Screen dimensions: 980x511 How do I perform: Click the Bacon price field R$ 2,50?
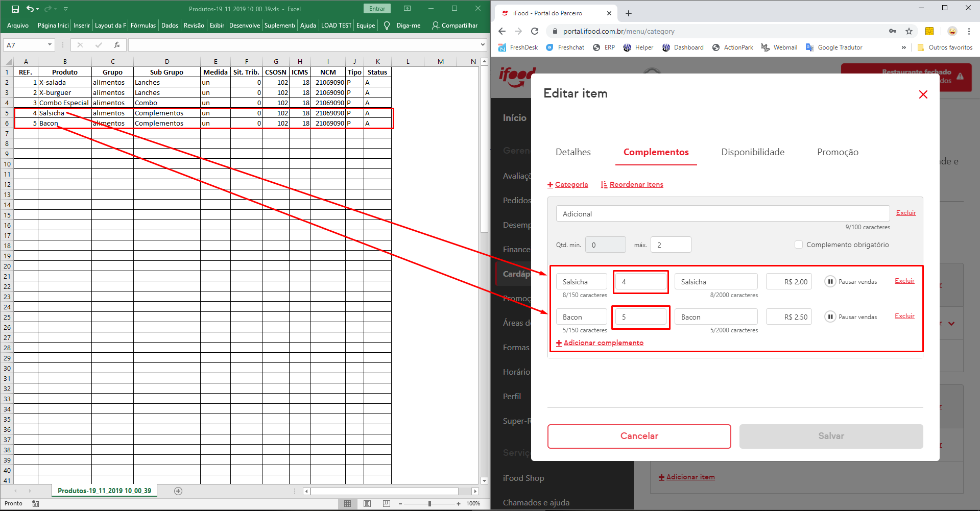coord(789,317)
